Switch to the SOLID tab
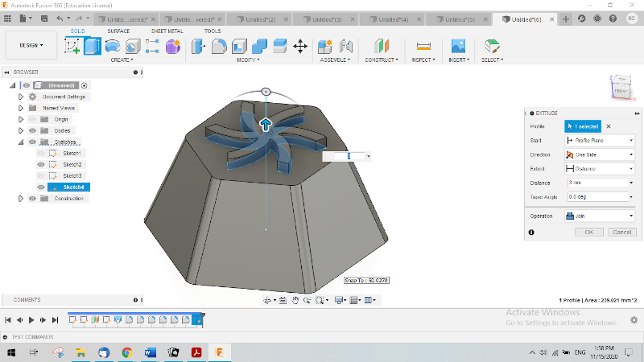644x362 pixels. tap(77, 31)
